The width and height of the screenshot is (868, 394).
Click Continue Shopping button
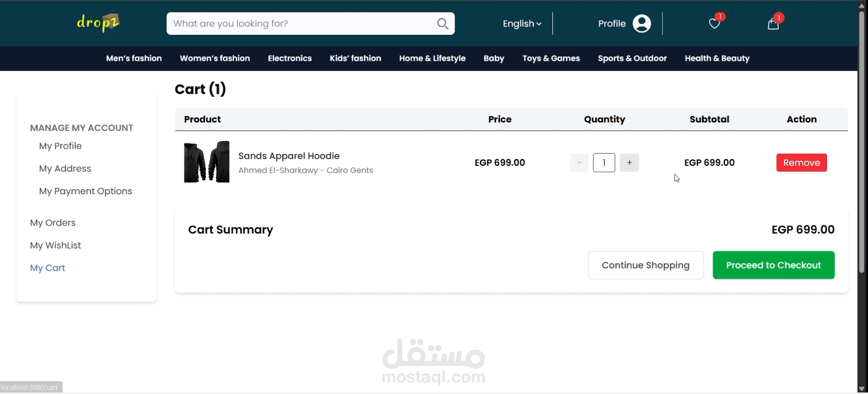pyautogui.click(x=646, y=265)
